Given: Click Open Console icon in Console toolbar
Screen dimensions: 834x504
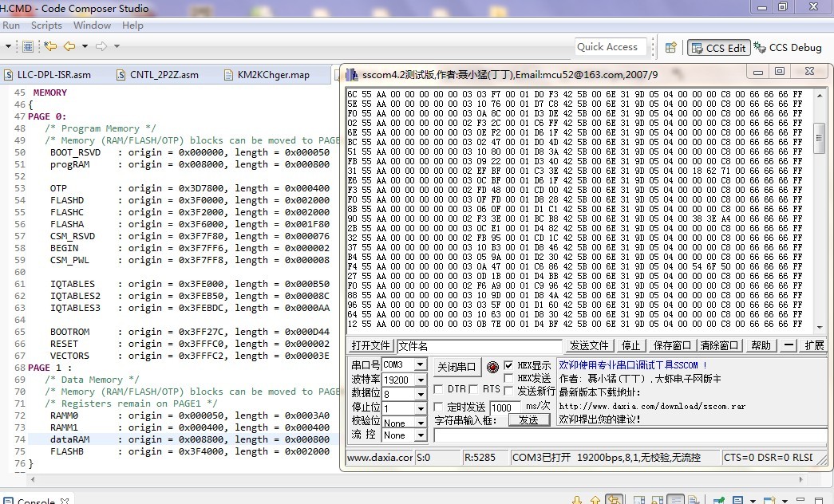Looking at the screenshot, I should coord(769,500).
